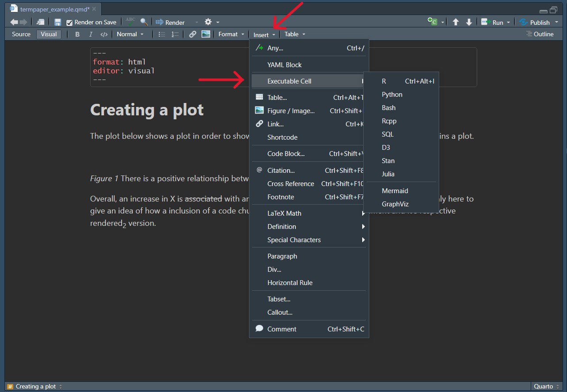Open the Normal paragraph style dropdown
Image resolution: width=567 pixels, height=392 pixels.
pyautogui.click(x=130, y=34)
